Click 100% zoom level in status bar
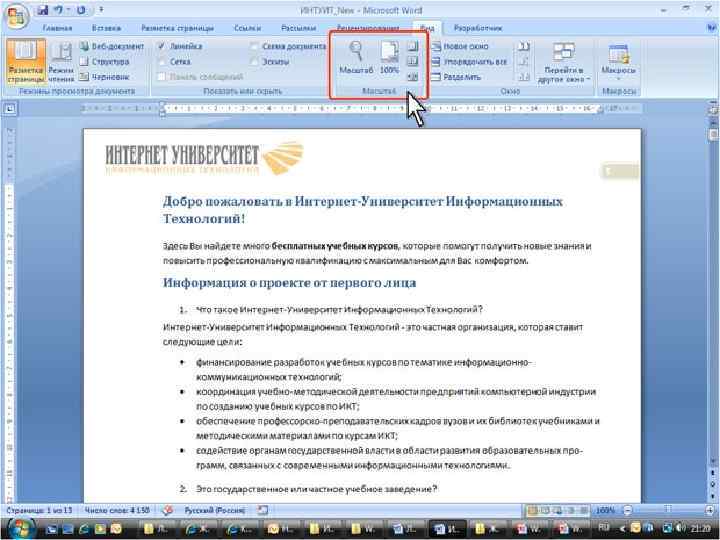The width and height of the screenshot is (720, 540). click(x=605, y=510)
